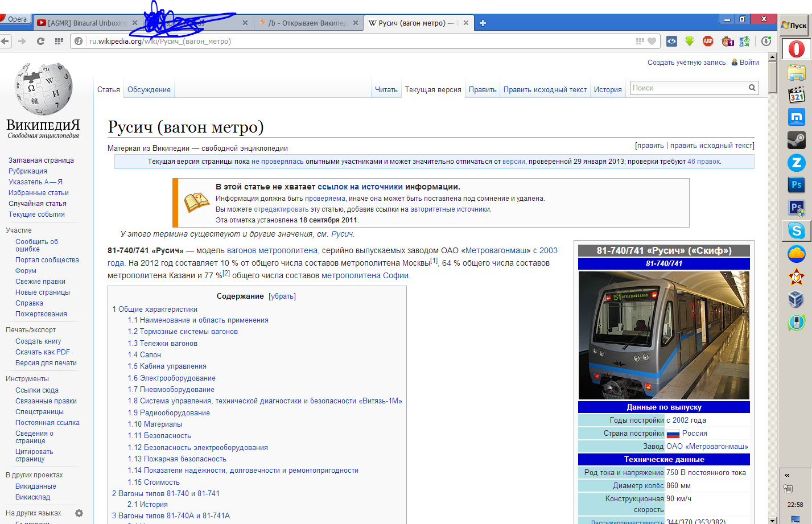This screenshot has width=812, height=524.
Task: Open language settings gear next to На других языках
Action: 79,513
